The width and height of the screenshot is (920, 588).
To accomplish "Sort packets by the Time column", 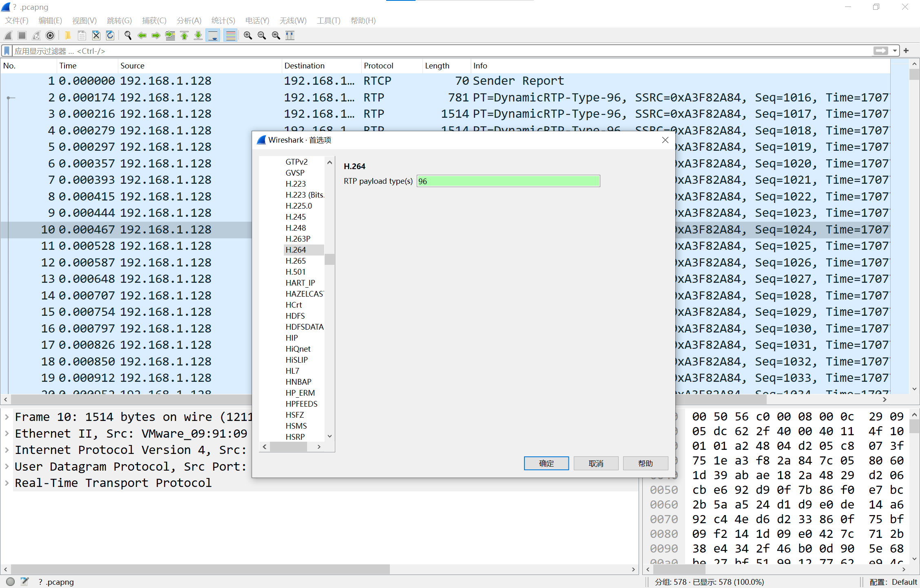I will coord(87,66).
